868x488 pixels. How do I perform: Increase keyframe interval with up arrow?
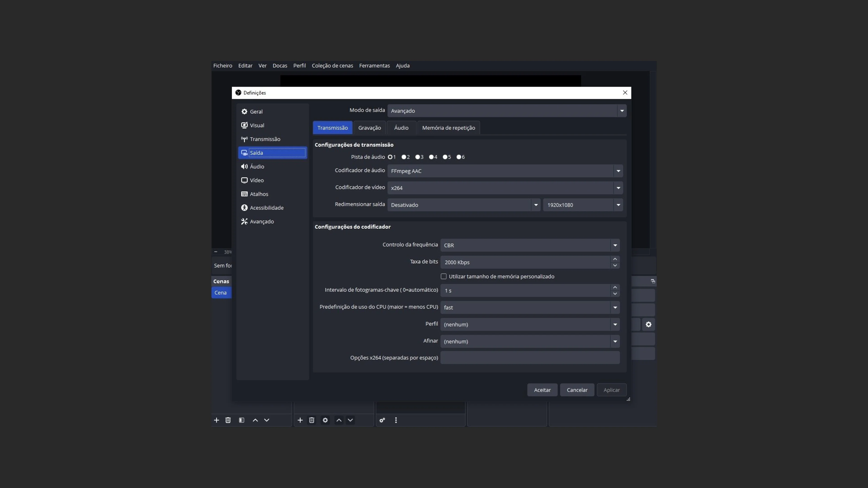tap(615, 287)
